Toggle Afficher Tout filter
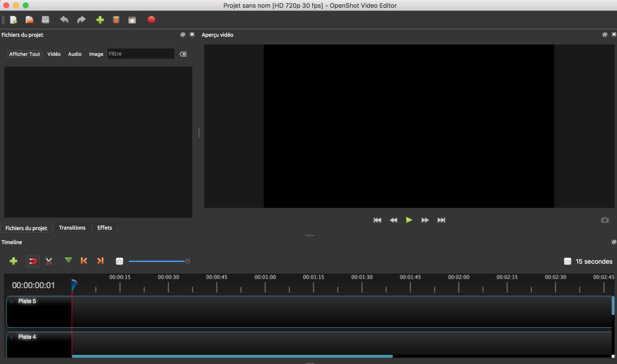Image resolution: width=617 pixels, height=364 pixels. (x=24, y=54)
